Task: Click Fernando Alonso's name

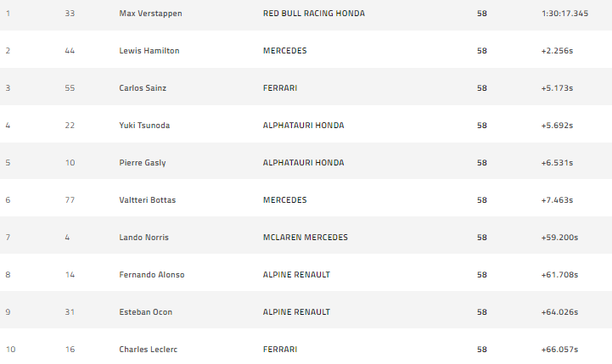Action: pyautogui.click(x=152, y=275)
